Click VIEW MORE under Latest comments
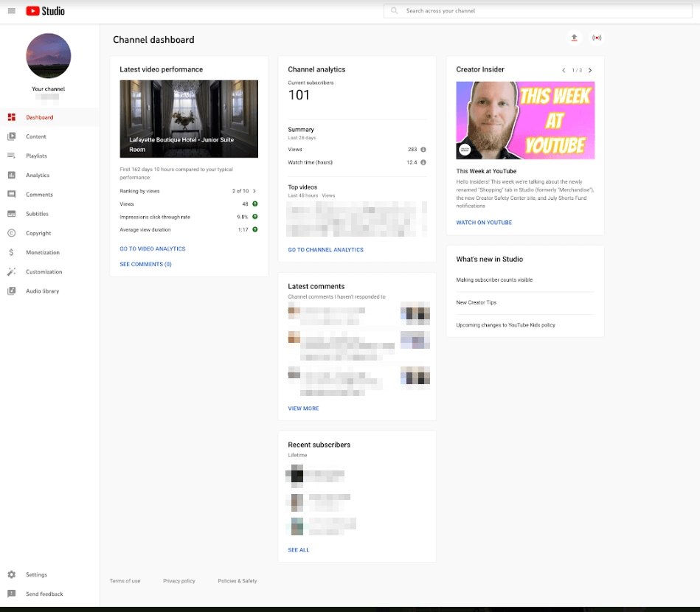 coord(303,408)
